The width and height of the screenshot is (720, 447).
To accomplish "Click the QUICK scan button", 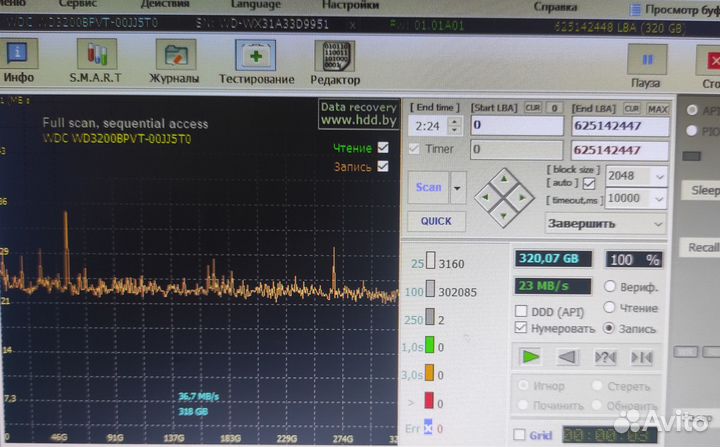I will tap(435, 221).
